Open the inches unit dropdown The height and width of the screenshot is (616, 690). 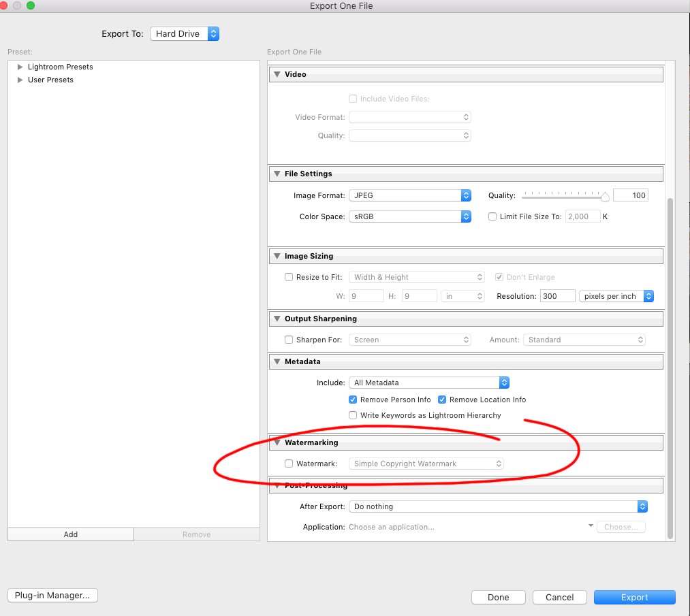click(462, 296)
